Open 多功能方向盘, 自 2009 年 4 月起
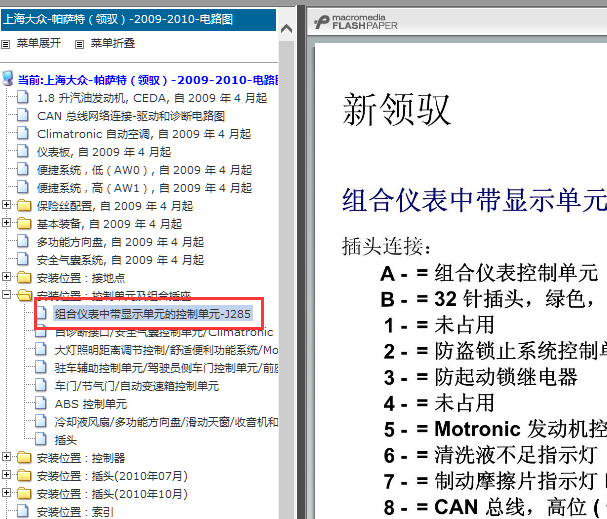 [120, 242]
